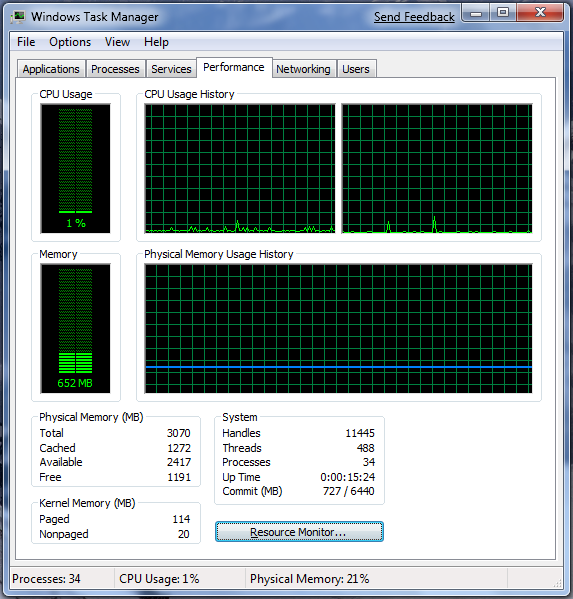Click the Physical Memory Usage History graph
The image size is (573, 599).
[x=338, y=329]
